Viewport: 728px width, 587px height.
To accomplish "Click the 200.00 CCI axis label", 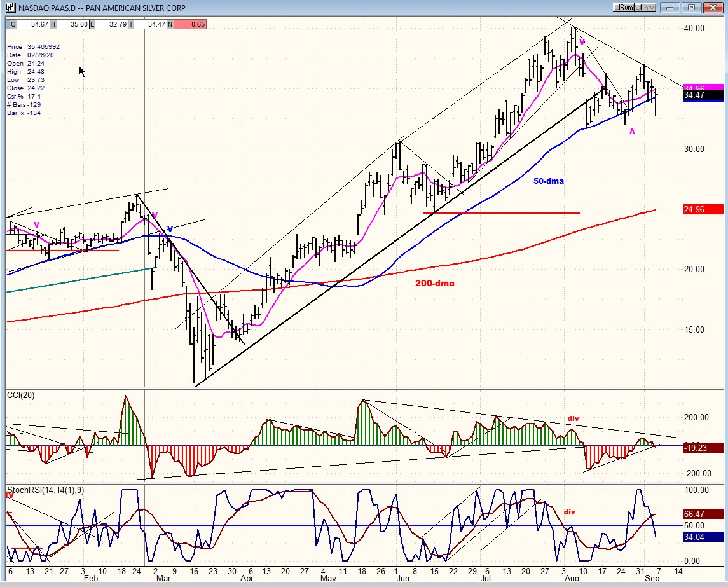I will click(x=696, y=417).
